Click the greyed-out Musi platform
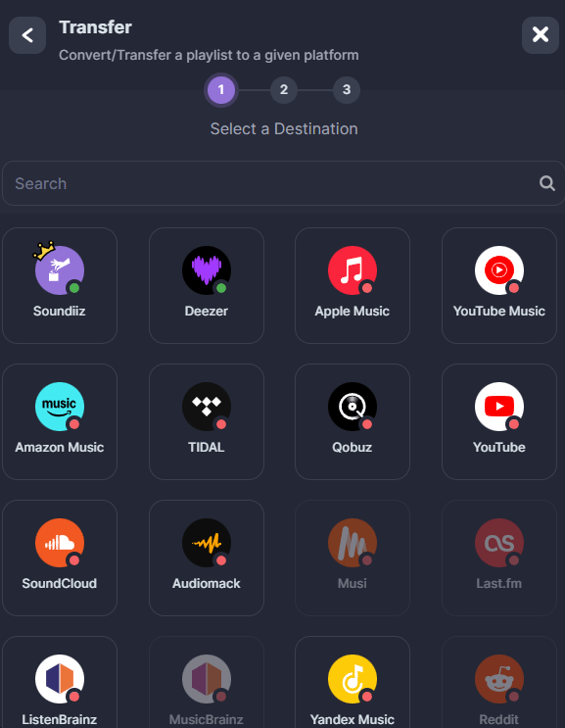Screen dimensions: 565x728 coord(353,558)
